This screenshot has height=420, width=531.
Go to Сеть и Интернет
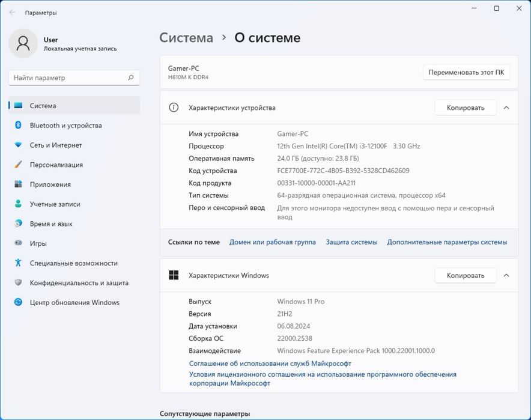point(56,145)
